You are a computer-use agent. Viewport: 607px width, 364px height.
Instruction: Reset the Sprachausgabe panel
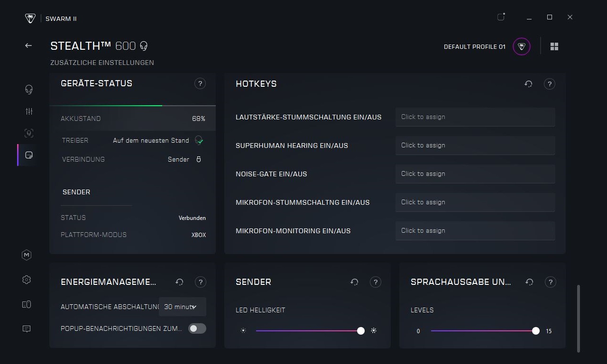pos(530,282)
